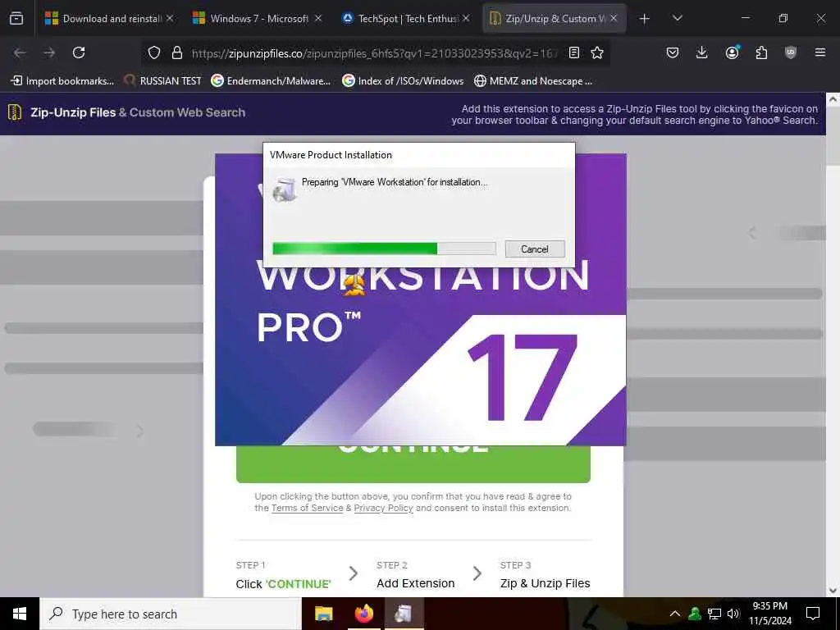
Task: Open network status tray icon
Action: click(714, 614)
